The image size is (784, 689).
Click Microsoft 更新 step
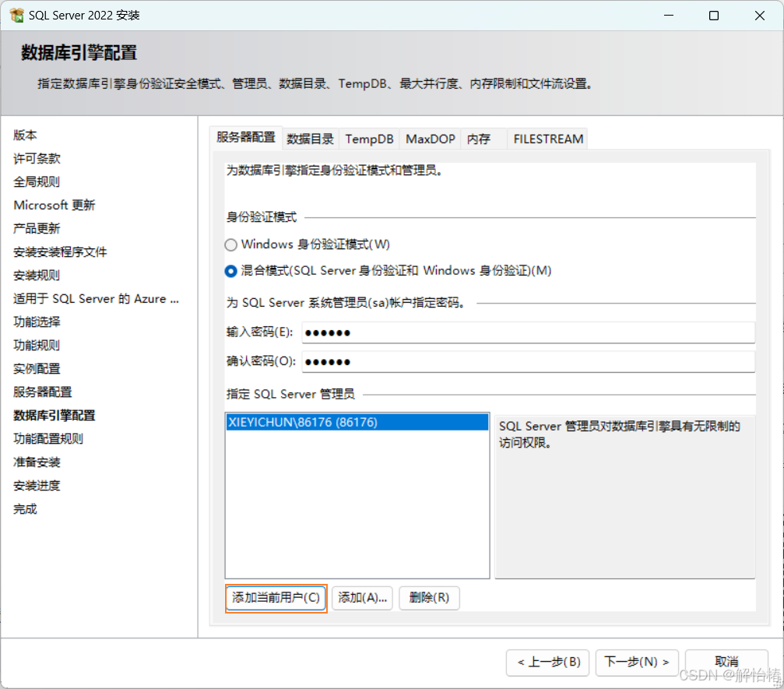pyautogui.click(x=54, y=205)
